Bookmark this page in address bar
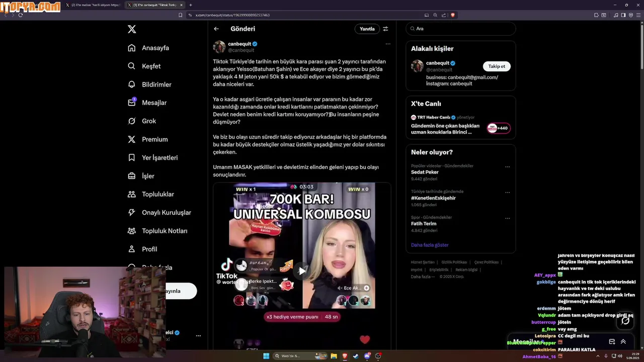The image size is (644, 362). 180,15
